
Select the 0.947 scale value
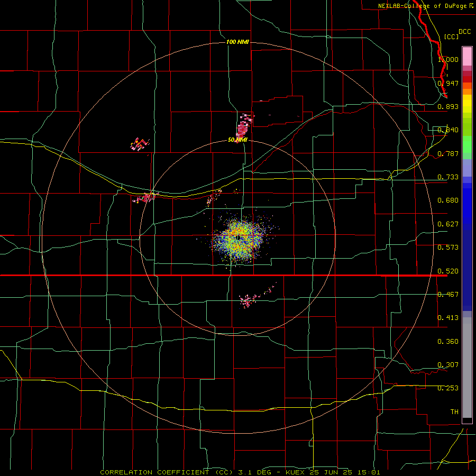pyautogui.click(x=448, y=83)
